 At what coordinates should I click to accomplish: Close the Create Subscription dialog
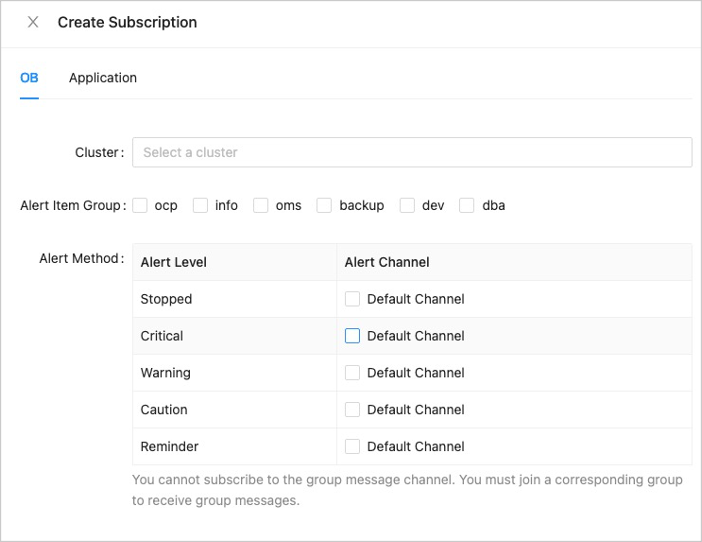(x=33, y=22)
